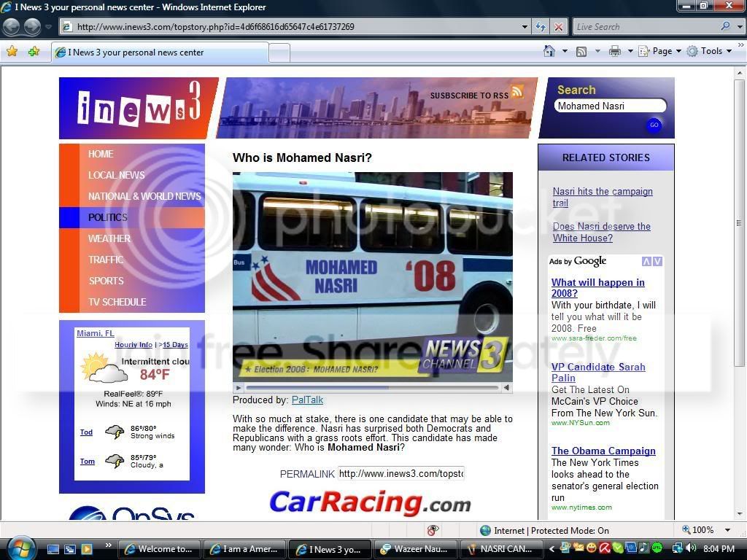Click the GO search button

[654, 125]
